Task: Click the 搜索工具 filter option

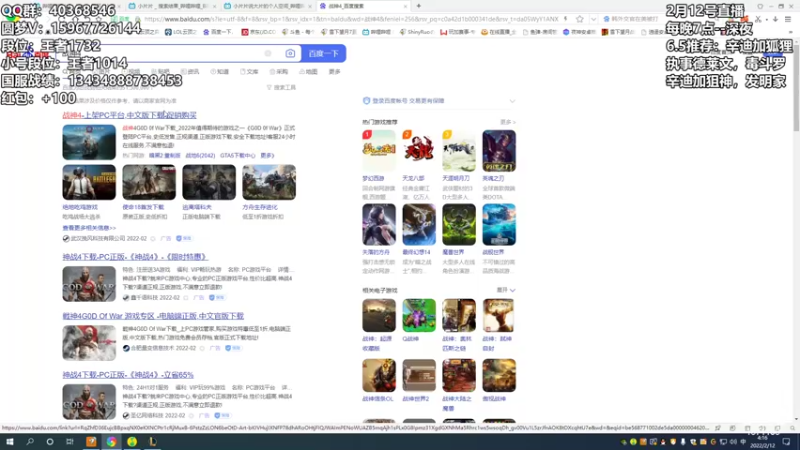Action: tap(281, 88)
